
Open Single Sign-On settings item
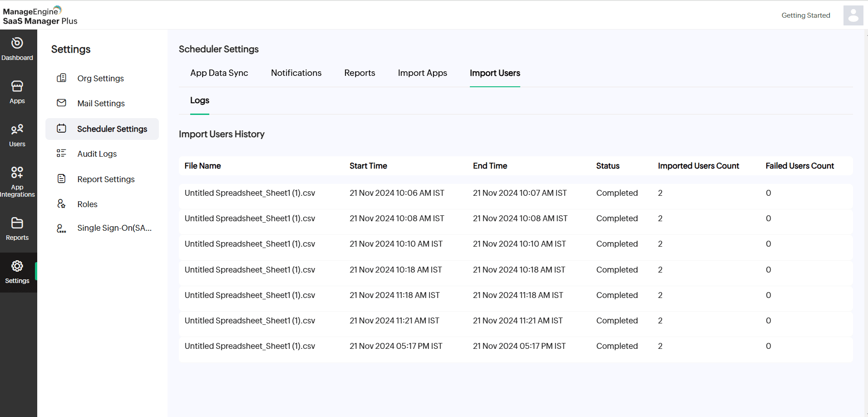[114, 228]
